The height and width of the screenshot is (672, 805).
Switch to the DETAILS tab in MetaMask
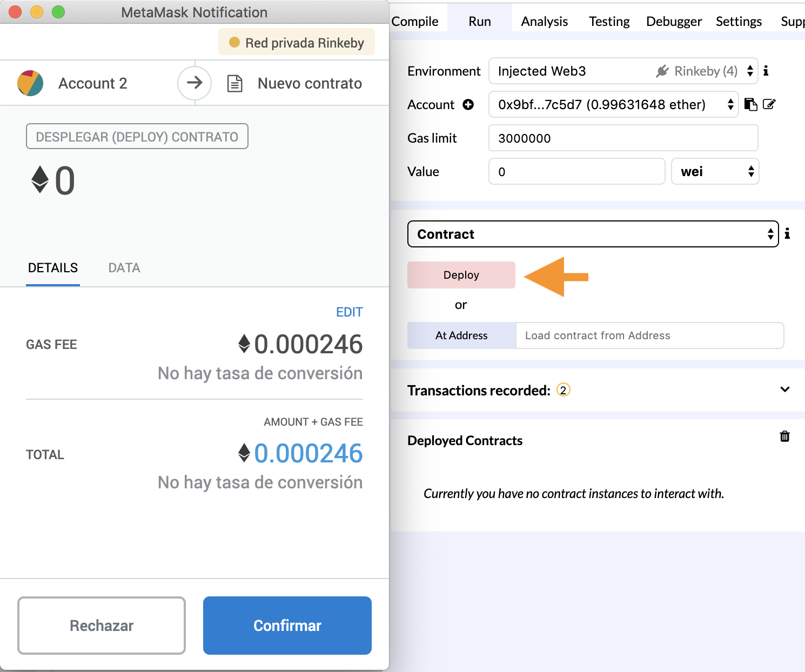(53, 268)
